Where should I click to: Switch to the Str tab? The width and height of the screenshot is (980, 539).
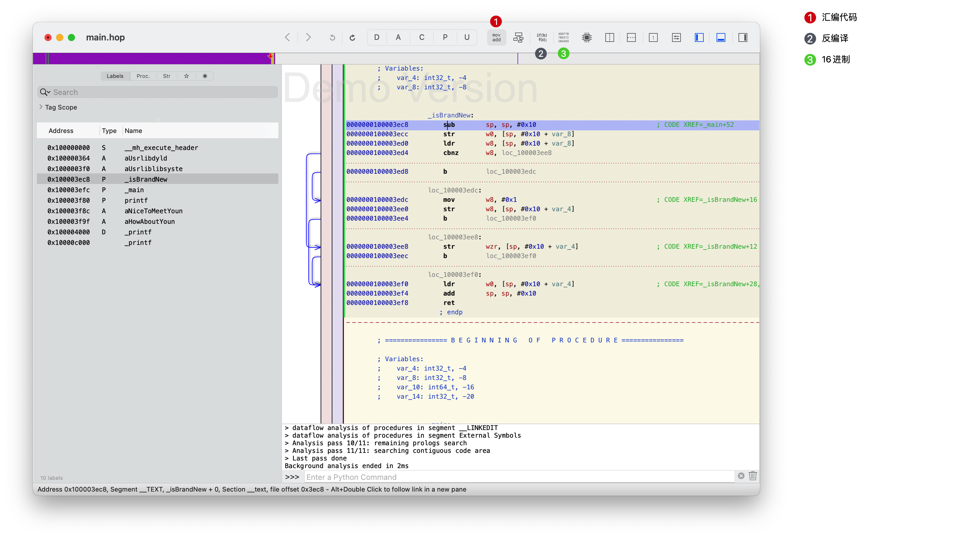tap(167, 76)
